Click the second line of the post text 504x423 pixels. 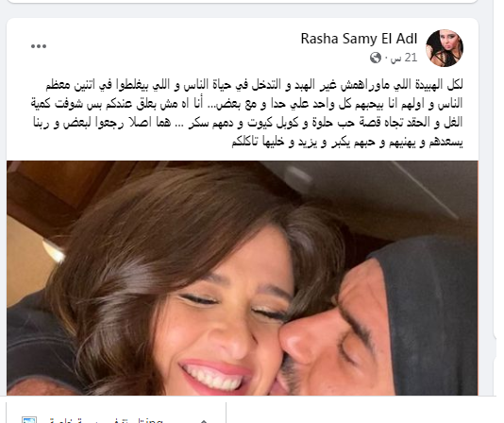246,104
